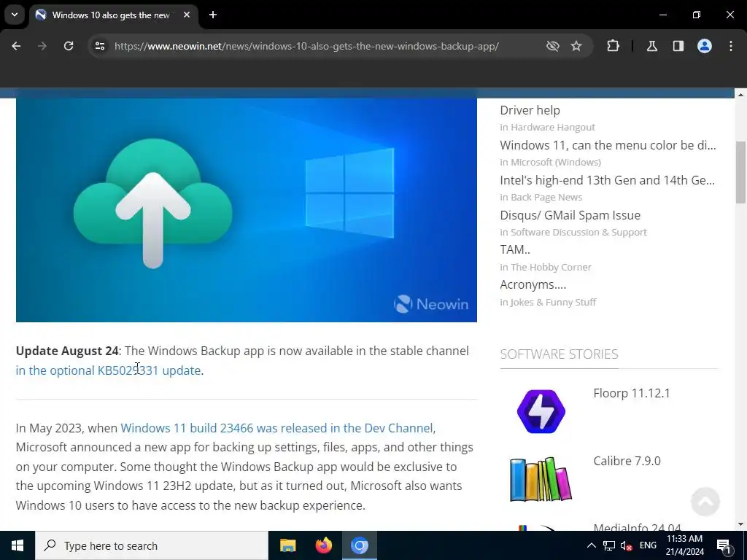Click the scroll-to-top round arrow button
Image resolution: width=747 pixels, height=560 pixels.
point(705,502)
